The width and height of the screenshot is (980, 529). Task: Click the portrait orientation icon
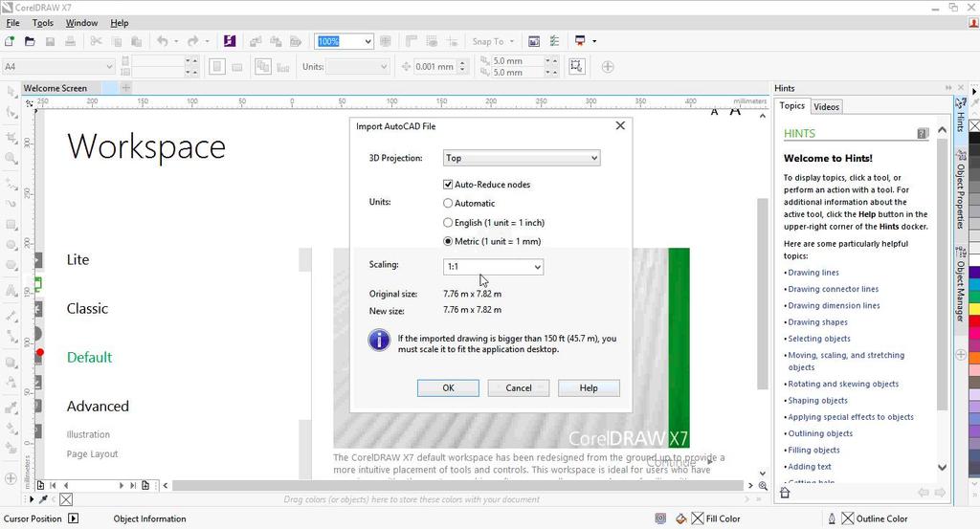click(x=217, y=67)
